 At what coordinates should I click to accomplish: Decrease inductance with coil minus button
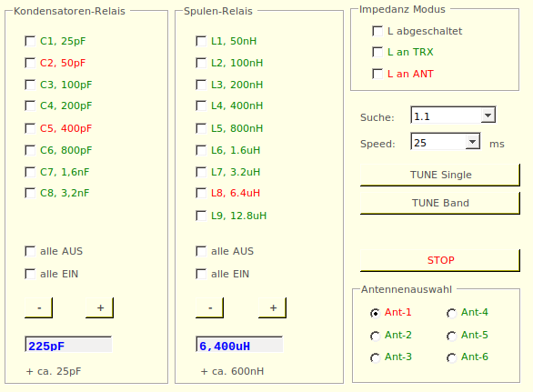pos(210,308)
